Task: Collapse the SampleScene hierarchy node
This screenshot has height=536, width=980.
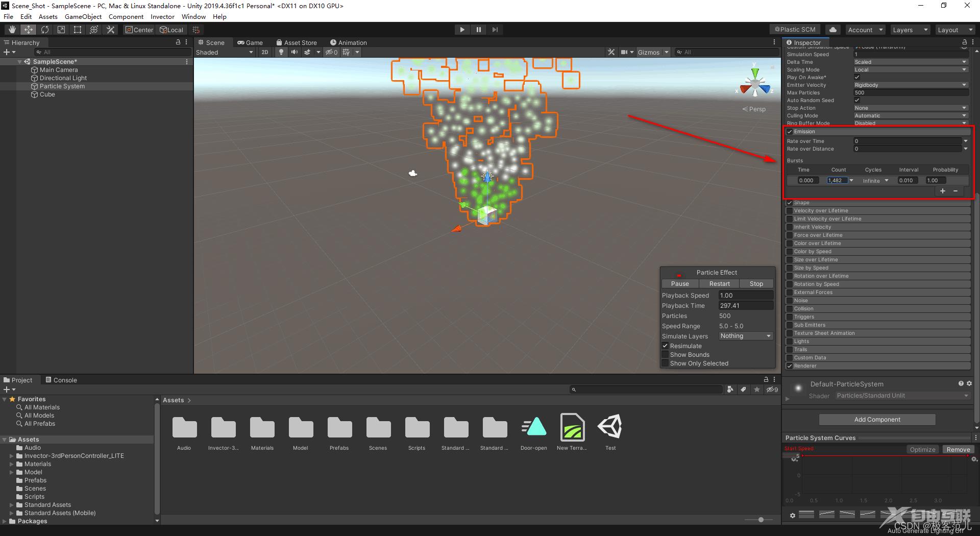Action: 20,62
